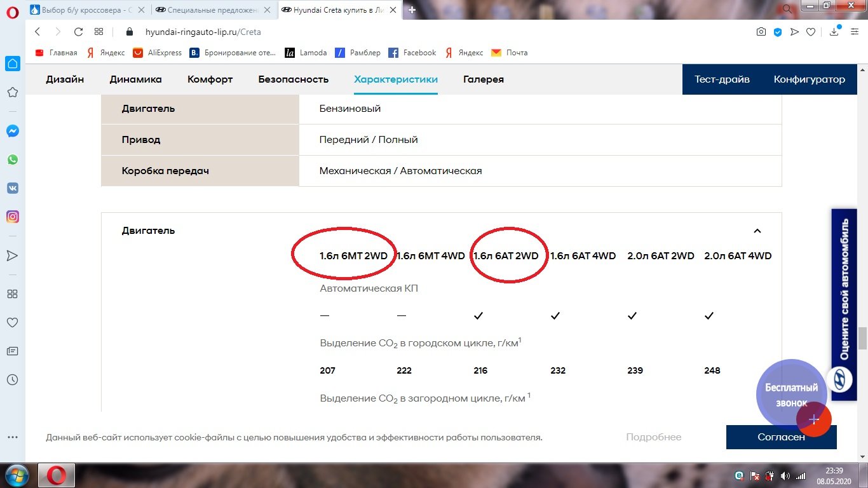The height and width of the screenshot is (488, 868).
Task: Close the Выбор б/у кроссовера tab
Action: pyautogui.click(x=142, y=10)
